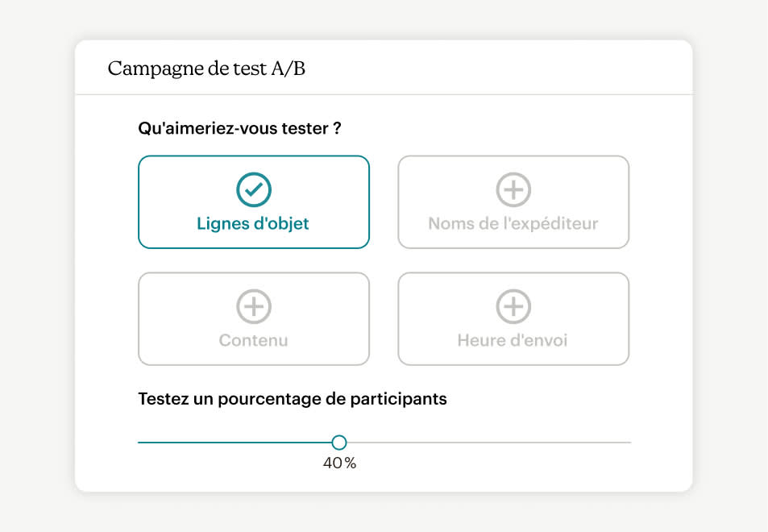Click the participant percentage slider handle
The image size is (768, 532).
[x=339, y=443]
